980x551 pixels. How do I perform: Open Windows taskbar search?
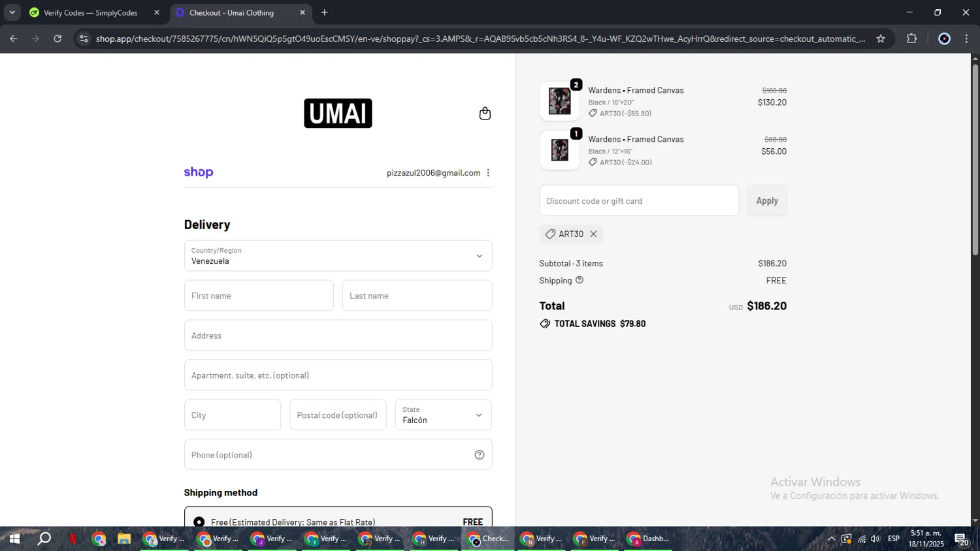tap(44, 539)
